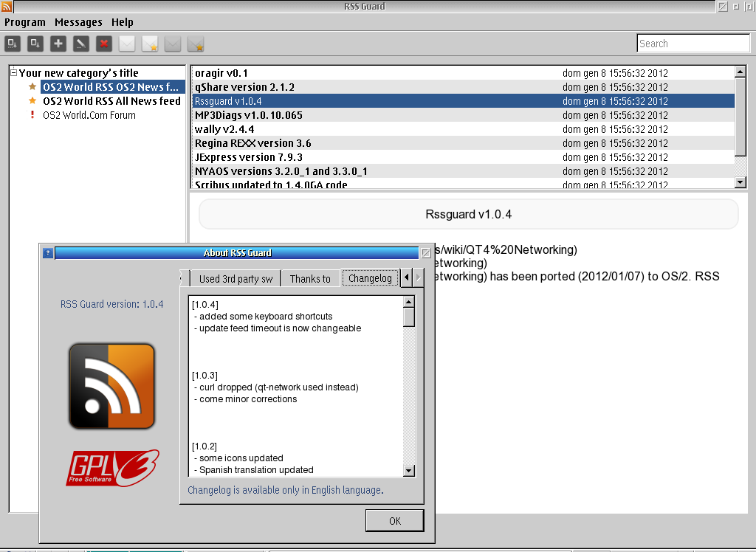756x552 pixels.
Task: Click the plain white envelope toolbar icon
Action: pyautogui.click(x=127, y=44)
